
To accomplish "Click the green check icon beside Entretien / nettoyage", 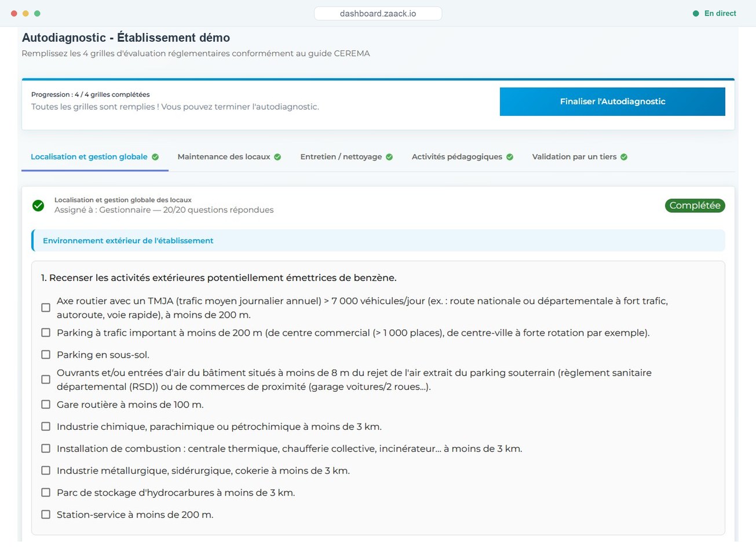I will [389, 157].
